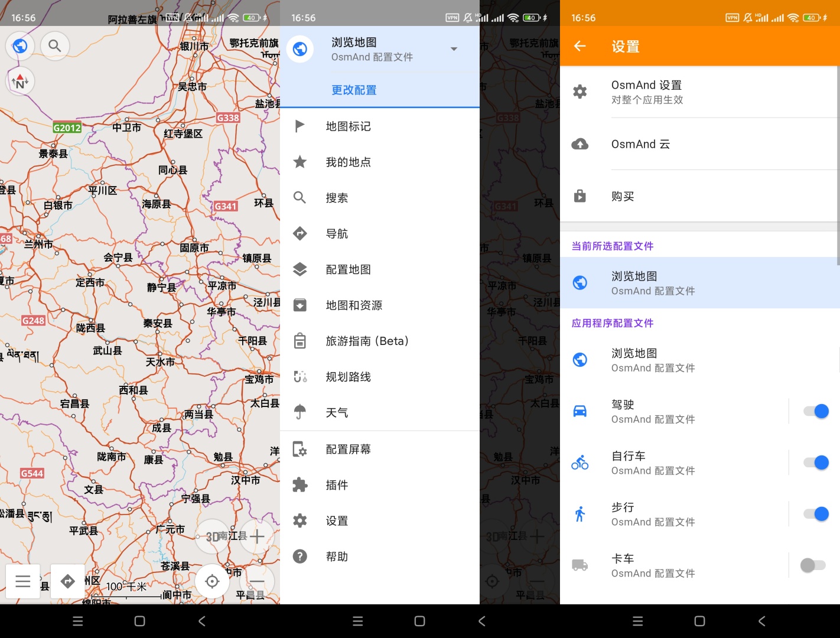Enable 3D map view button
The width and height of the screenshot is (840, 638).
click(212, 536)
